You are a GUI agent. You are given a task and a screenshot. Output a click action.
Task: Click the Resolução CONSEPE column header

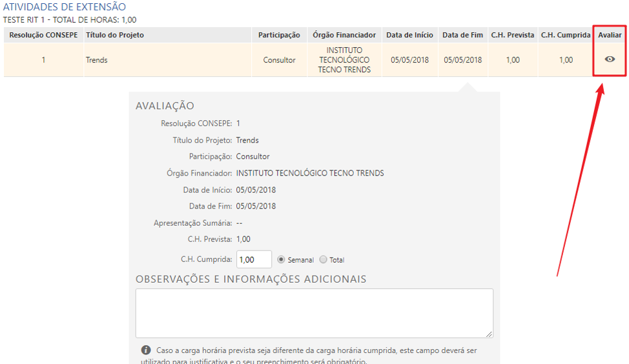(x=43, y=35)
